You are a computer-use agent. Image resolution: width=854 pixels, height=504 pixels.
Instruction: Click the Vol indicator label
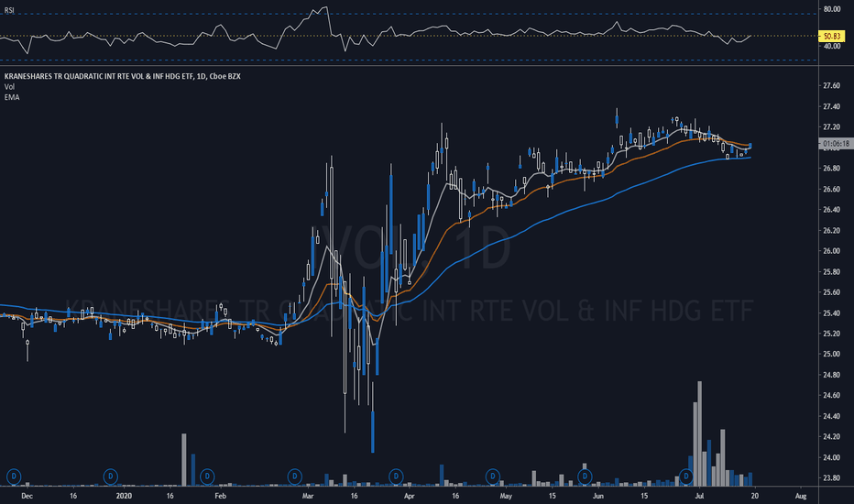pyautogui.click(x=9, y=87)
